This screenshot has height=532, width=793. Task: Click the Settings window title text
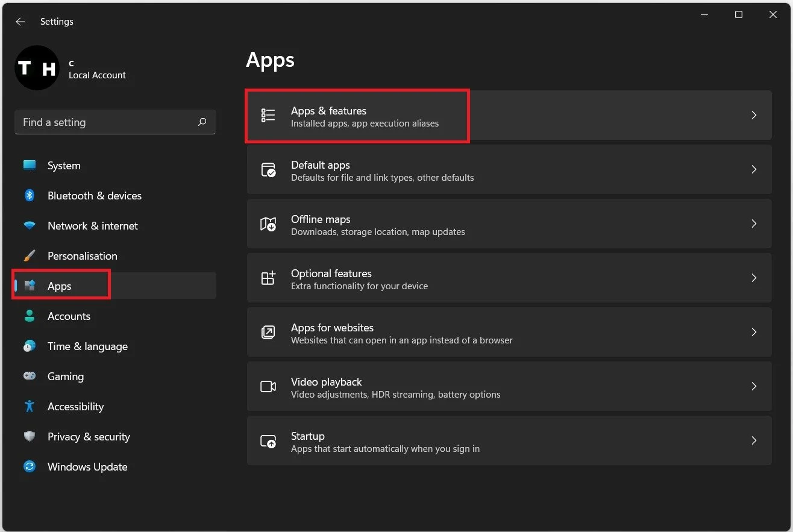pyautogui.click(x=57, y=22)
